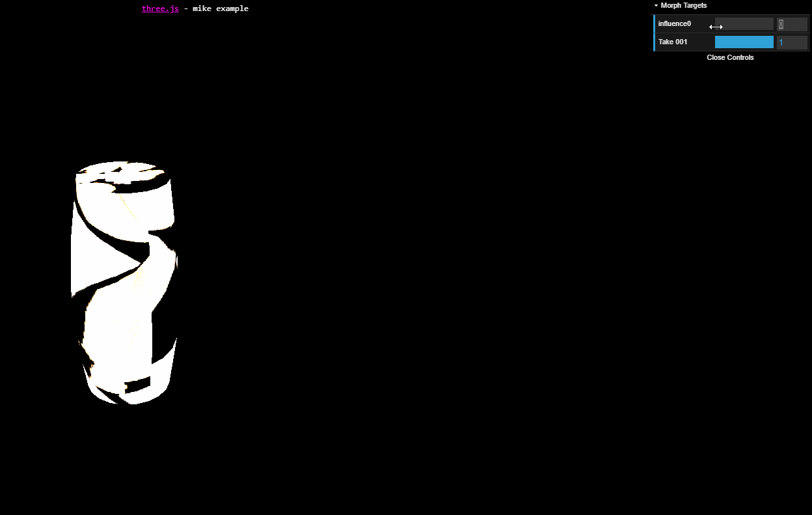Screen dimensions: 812x515
Task: Click the Take 001 label
Action: coord(673,42)
